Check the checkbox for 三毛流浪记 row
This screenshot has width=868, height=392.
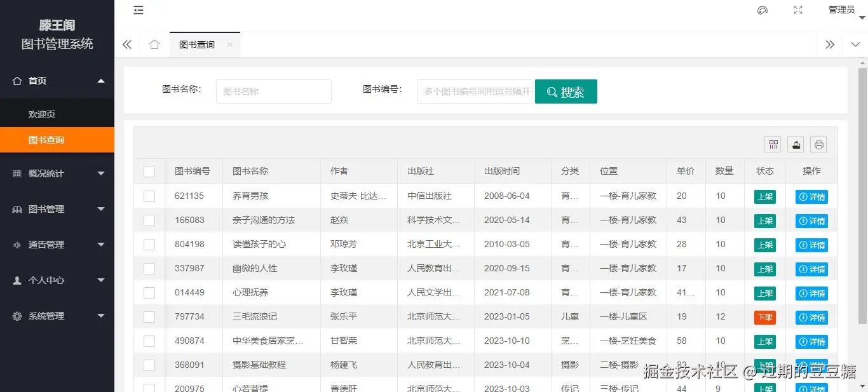click(149, 316)
